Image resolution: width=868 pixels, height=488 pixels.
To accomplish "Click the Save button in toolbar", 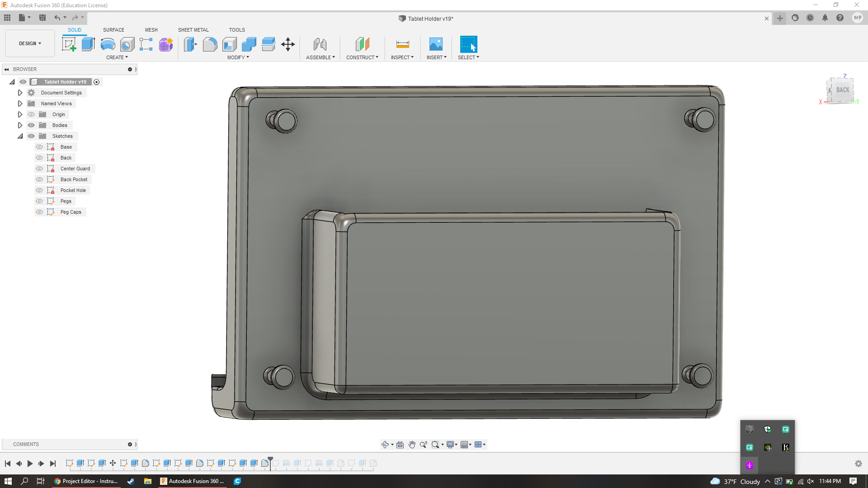I will pyautogui.click(x=43, y=17).
